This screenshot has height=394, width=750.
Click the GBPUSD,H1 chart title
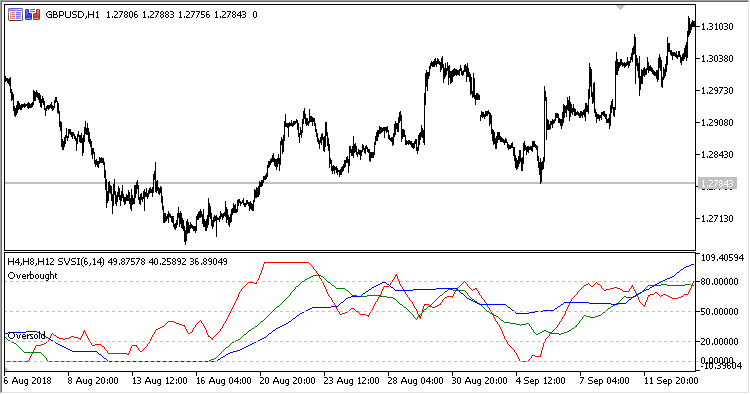click(72, 15)
